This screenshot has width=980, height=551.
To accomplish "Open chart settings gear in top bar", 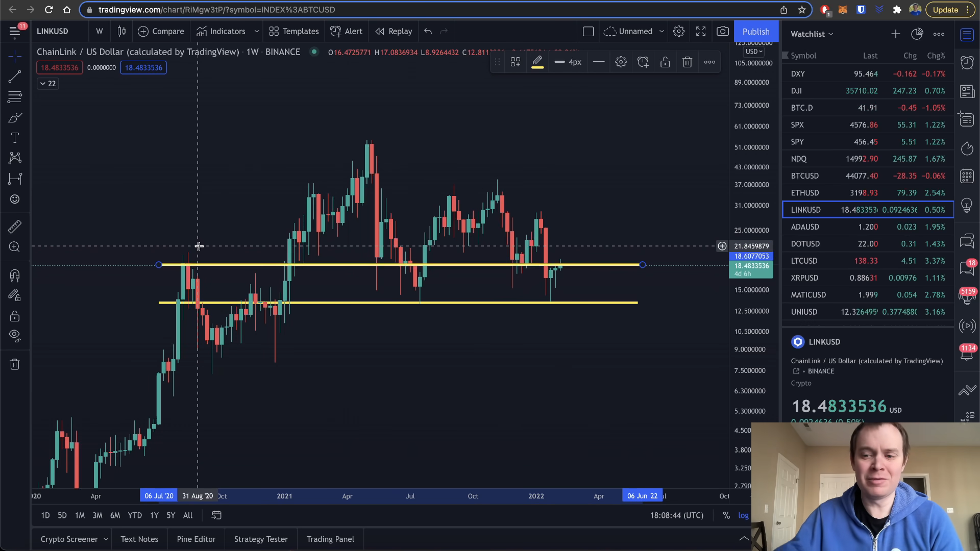I will point(678,31).
